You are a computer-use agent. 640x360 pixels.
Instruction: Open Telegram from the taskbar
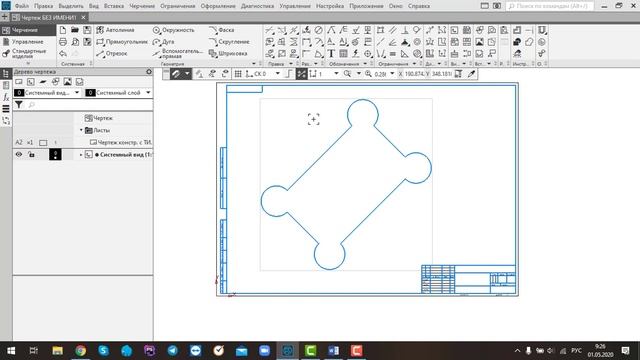click(x=173, y=351)
